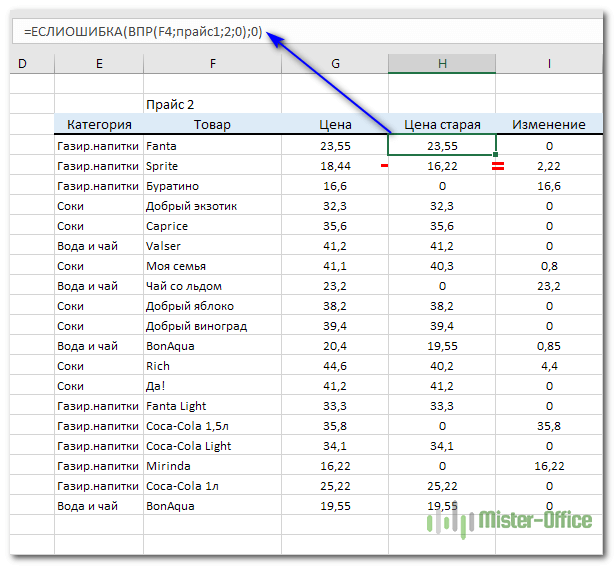Click old price 34,1 for Coca-Cola Light

442,445
